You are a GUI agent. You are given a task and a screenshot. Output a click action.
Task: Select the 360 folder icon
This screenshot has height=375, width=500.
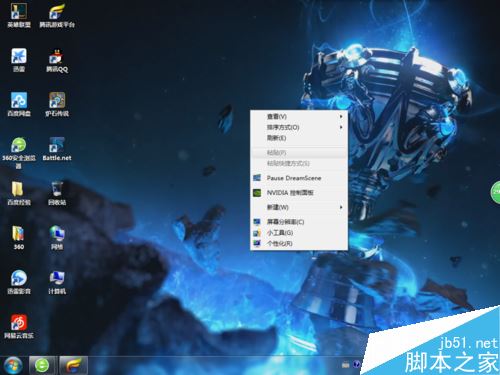[x=19, y=238]
